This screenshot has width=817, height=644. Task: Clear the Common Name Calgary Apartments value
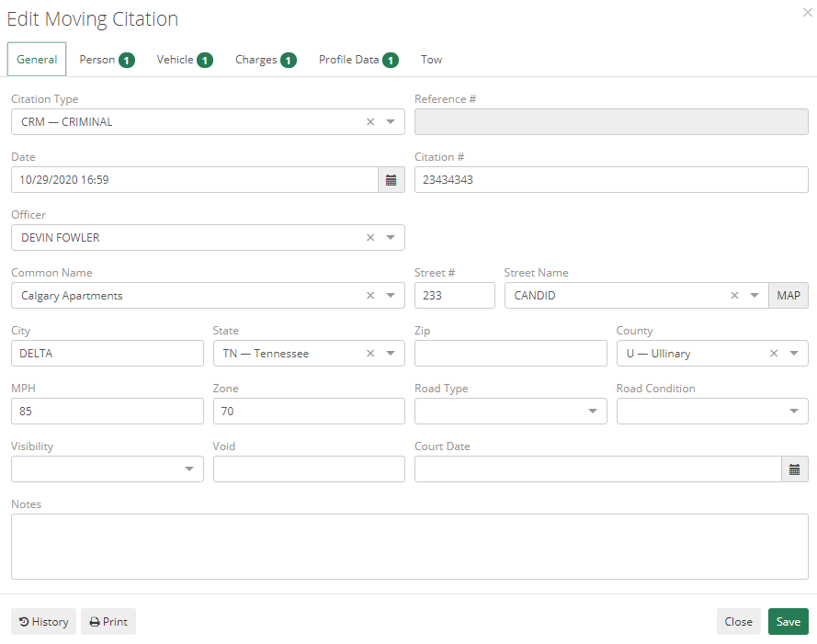click(370, 296)
